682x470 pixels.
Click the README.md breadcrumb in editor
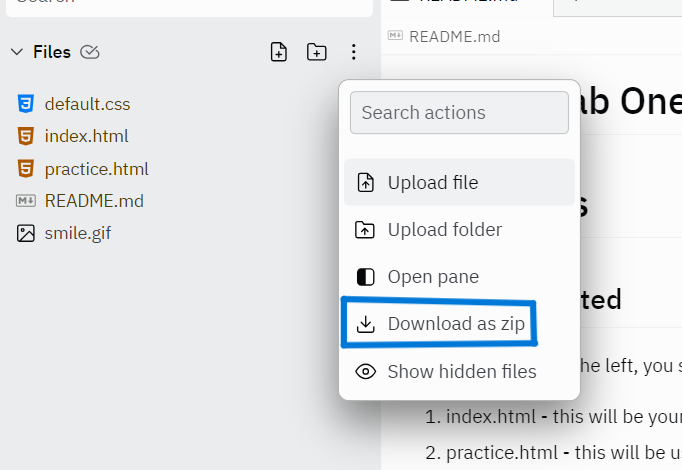[454, 37]
